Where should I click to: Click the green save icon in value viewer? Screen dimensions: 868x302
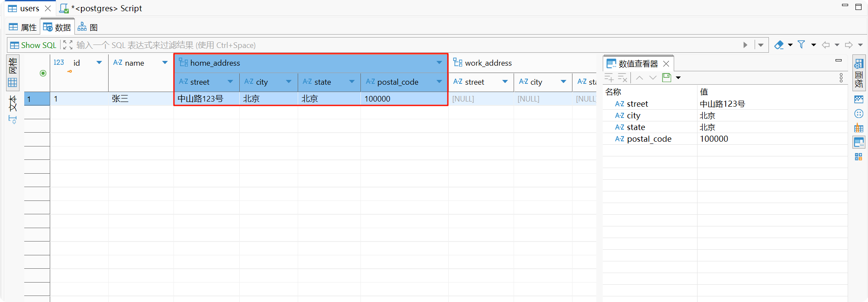coord(666,78)
